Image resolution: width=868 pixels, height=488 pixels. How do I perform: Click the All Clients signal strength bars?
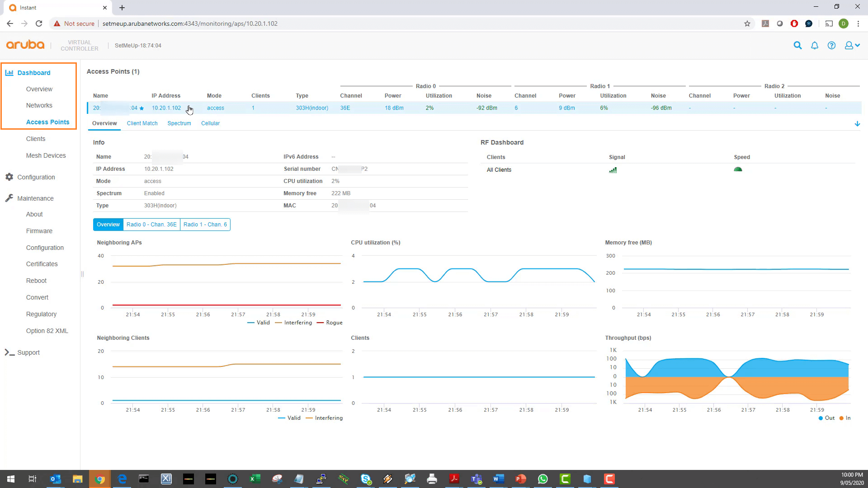click(x=613, y=170)
